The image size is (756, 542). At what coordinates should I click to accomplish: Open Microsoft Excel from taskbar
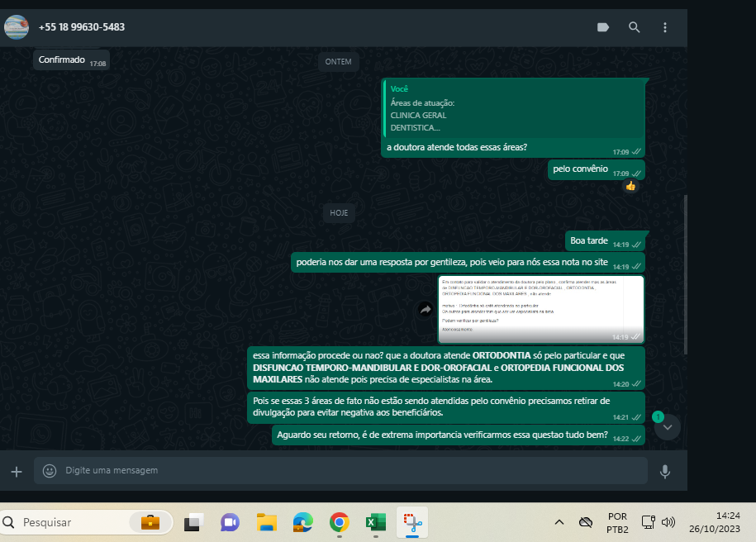point(376,522)
